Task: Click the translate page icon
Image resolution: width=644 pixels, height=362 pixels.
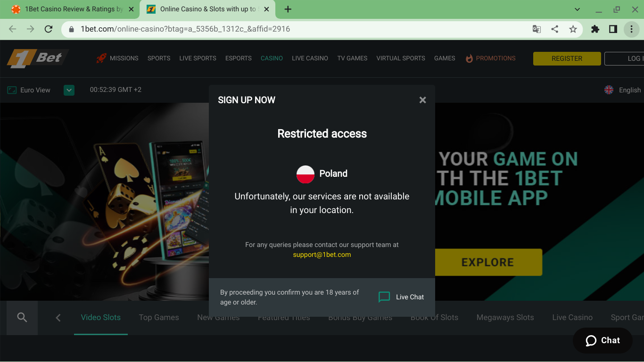Action: [x=537, y=29]
